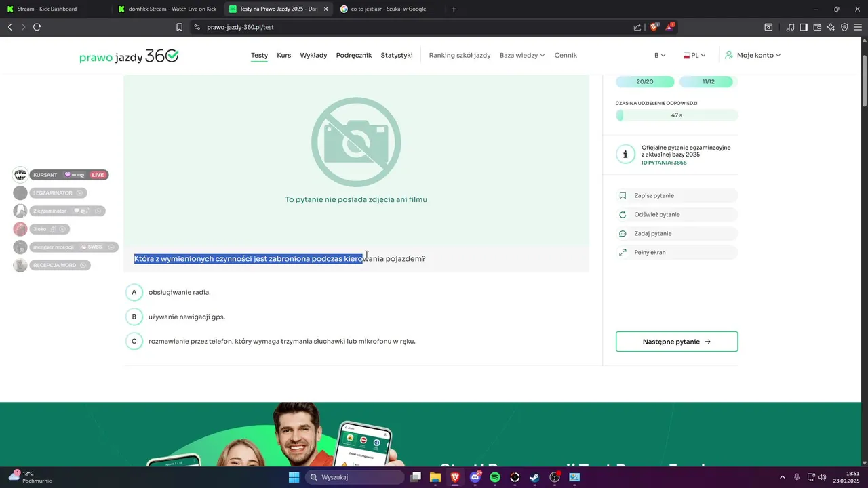This screenshot has width=868, height=488.
Task: Click the volume icon in system tray
Action: click(822, 477)
